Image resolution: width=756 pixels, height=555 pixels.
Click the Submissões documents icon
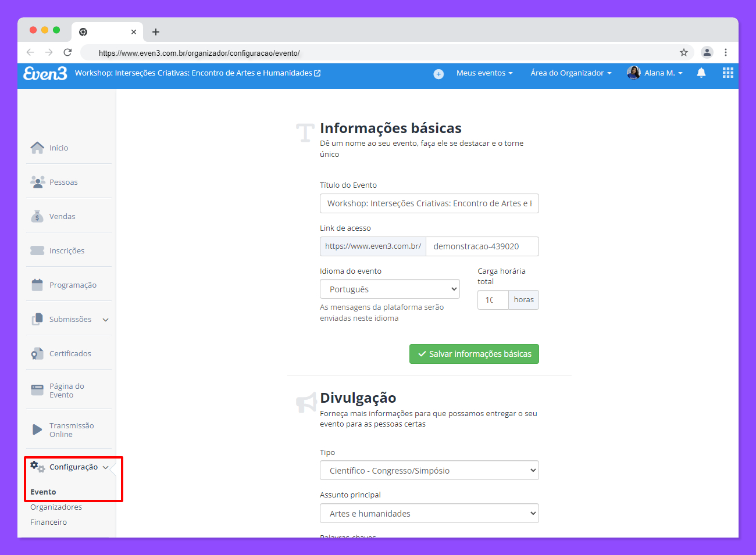pos(37,319)
